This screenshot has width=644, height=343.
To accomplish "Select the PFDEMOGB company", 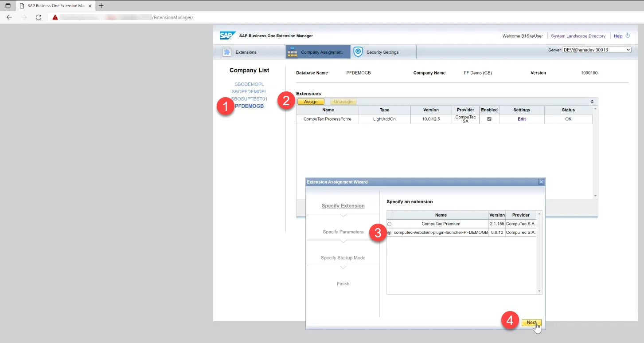I will tap(249, 106).
